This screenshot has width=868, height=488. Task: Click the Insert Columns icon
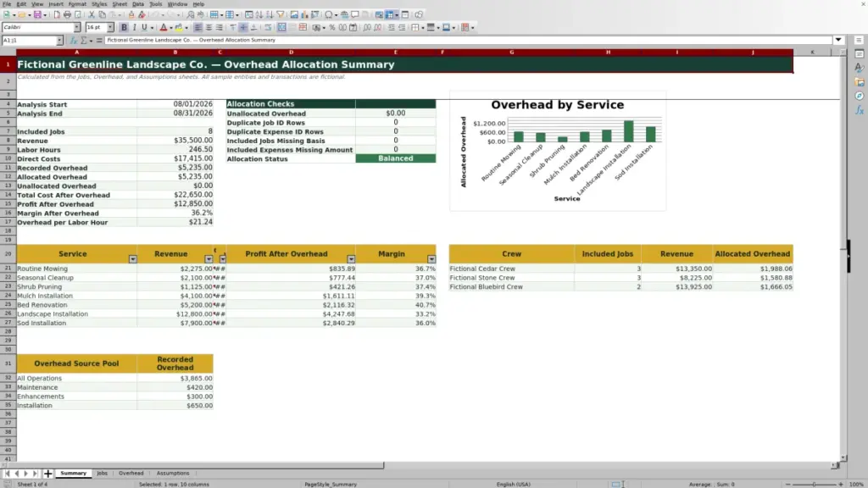coord(229,14)
